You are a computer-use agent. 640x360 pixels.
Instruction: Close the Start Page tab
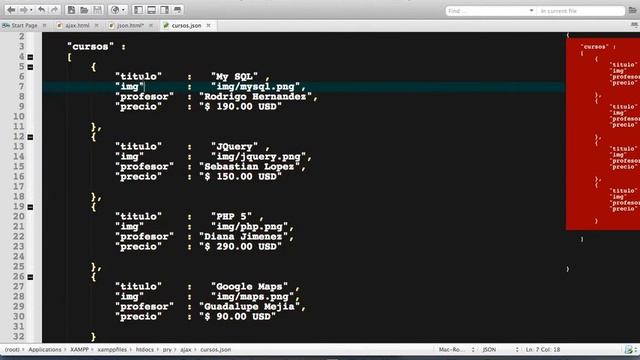(44, 25)
